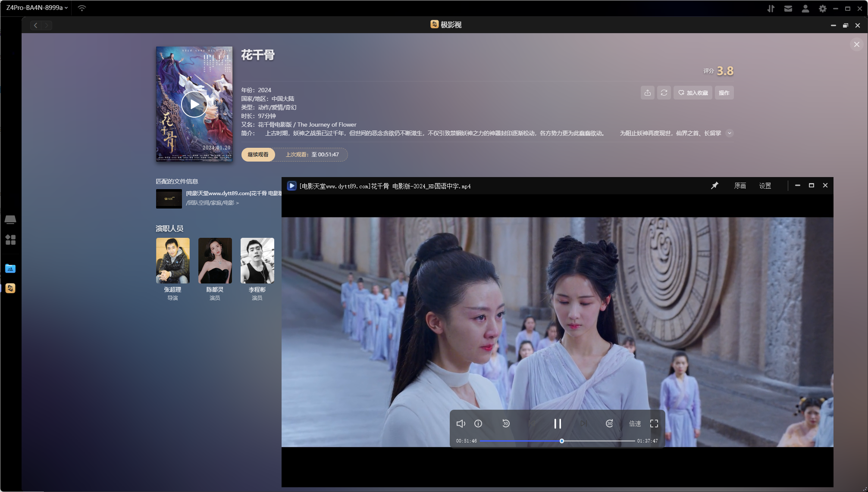Skip forward 30 seconds
This screenshot has height=492, width=868.
pyautogui.click(x=609, y=423)
